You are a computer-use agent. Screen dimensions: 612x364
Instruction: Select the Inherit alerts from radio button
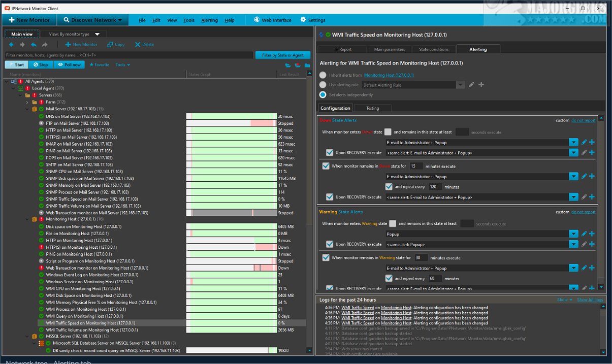click(x=323, y=75)
